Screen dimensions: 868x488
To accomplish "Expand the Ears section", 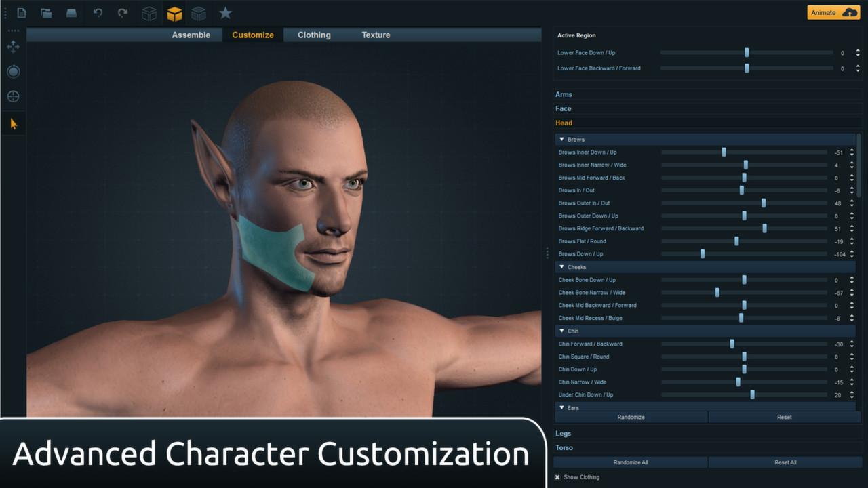I will pos(563,407).
